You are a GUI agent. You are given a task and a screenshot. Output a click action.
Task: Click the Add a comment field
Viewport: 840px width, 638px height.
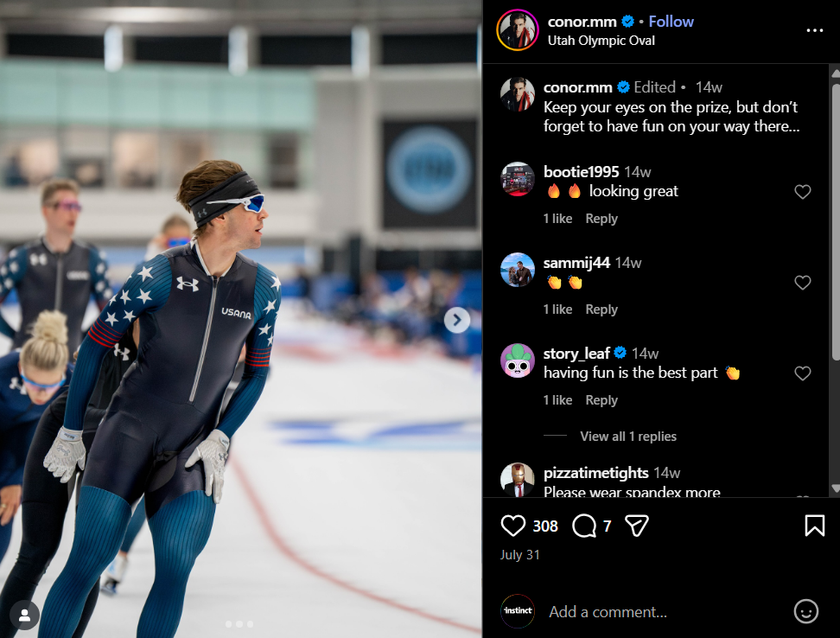(665, 612)
